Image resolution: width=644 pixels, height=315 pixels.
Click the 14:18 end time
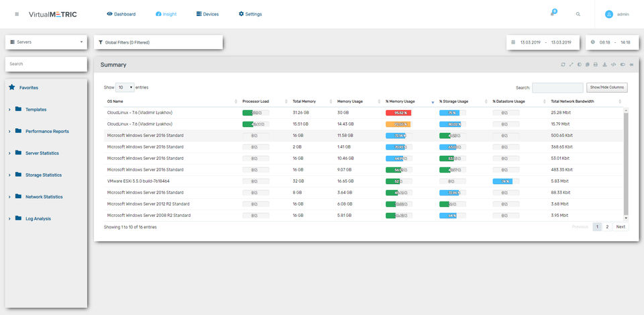coord(625,42)
